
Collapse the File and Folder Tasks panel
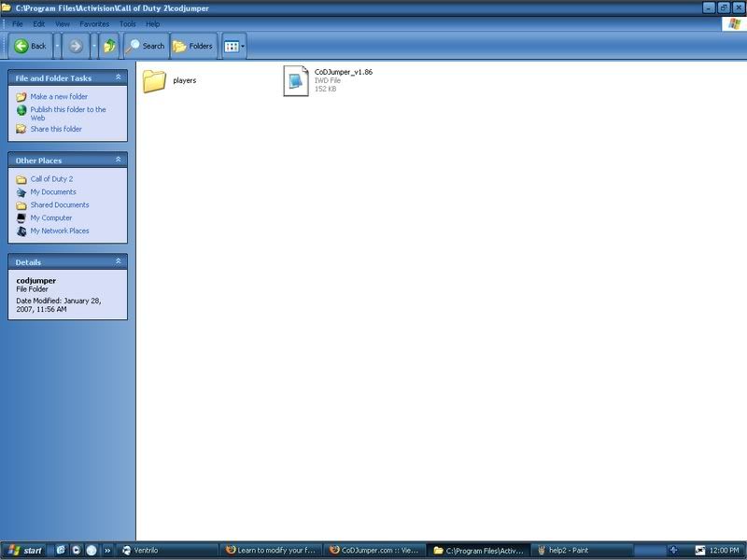[x=118, y=78]
